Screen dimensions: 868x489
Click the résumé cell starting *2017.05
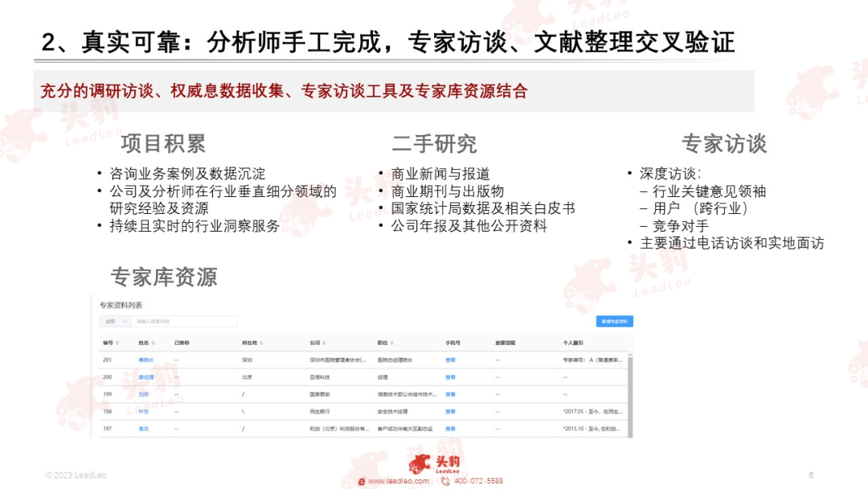pos(592,412)
